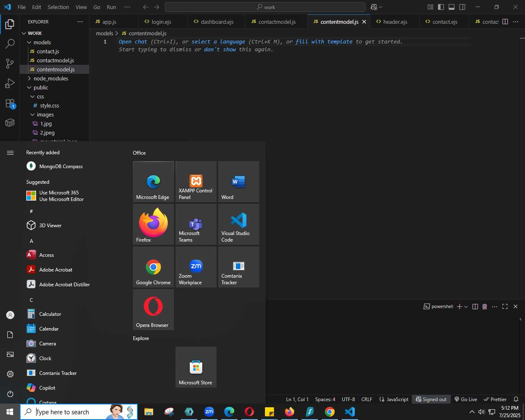
Task: Open File Explorer on the taskbar
Action: [x=149, y=412]
